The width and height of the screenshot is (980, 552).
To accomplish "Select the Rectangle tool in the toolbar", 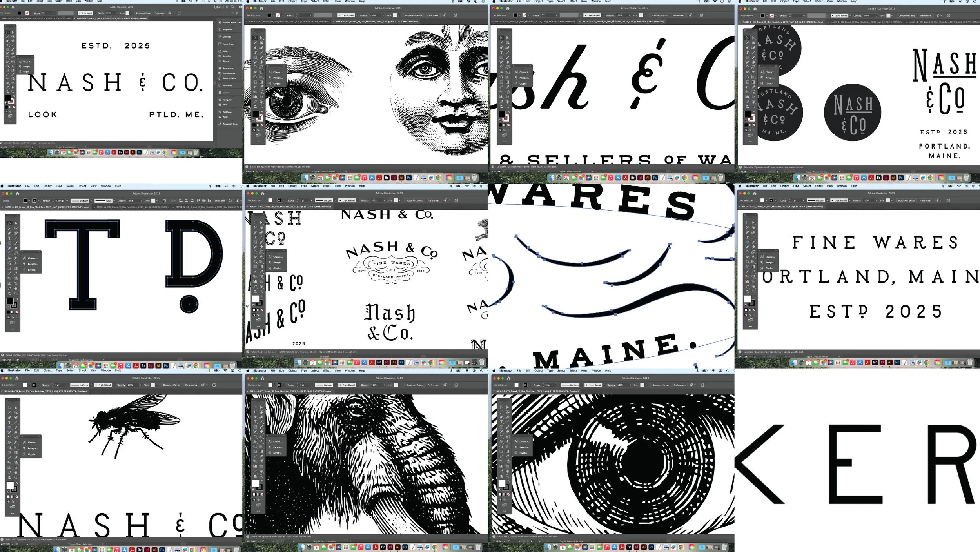I will coord(7,49).
